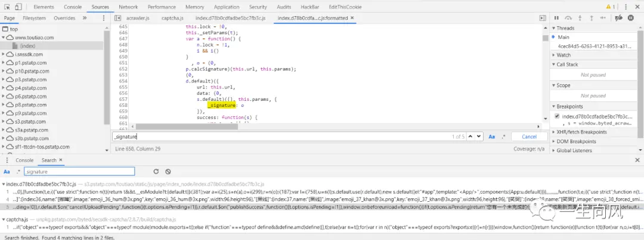
Task: Cancel the in-file find bar
Action: 529,137
